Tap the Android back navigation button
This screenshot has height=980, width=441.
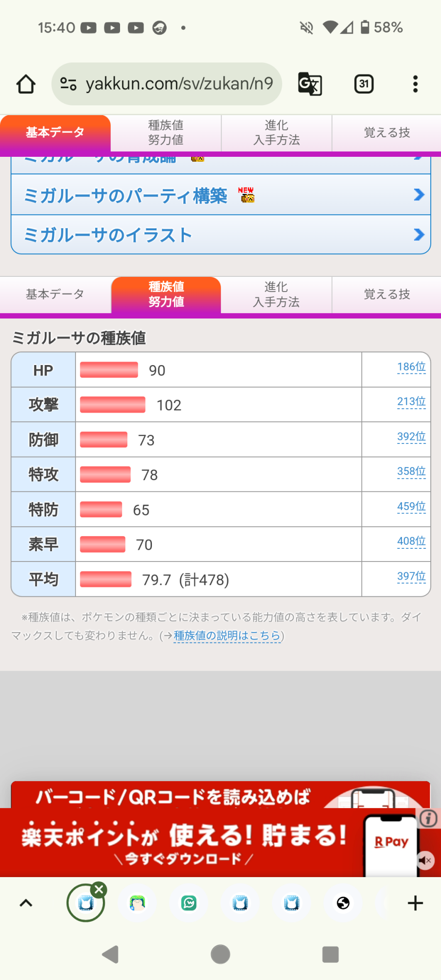tap(110, 954)
